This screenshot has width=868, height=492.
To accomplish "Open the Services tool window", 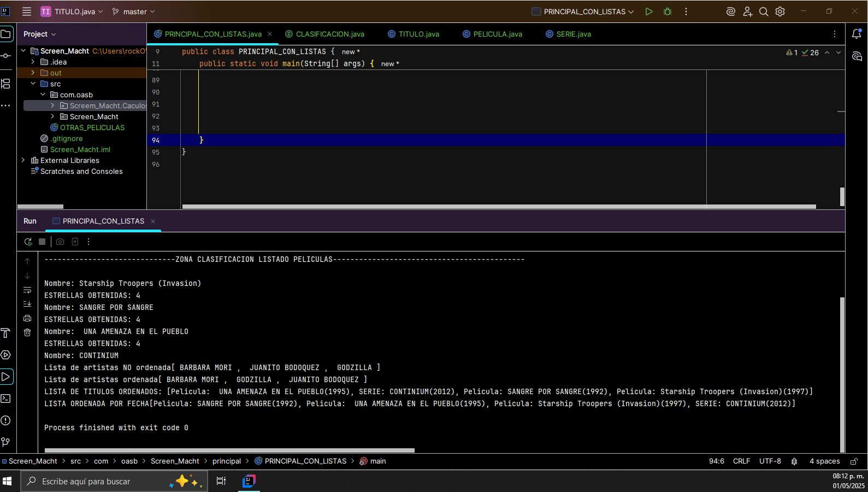I will pyautogui.click(x=6, y=355).
